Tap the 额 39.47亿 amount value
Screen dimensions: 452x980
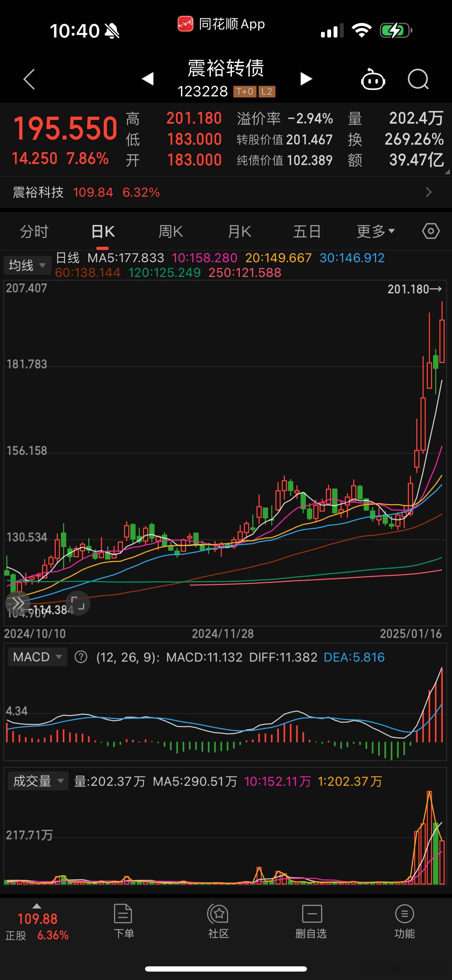click(417, 160)
